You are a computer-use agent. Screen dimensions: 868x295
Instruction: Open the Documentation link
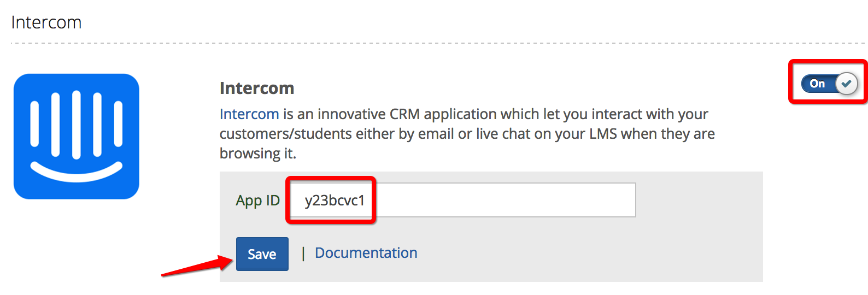(x=366, y=253)
